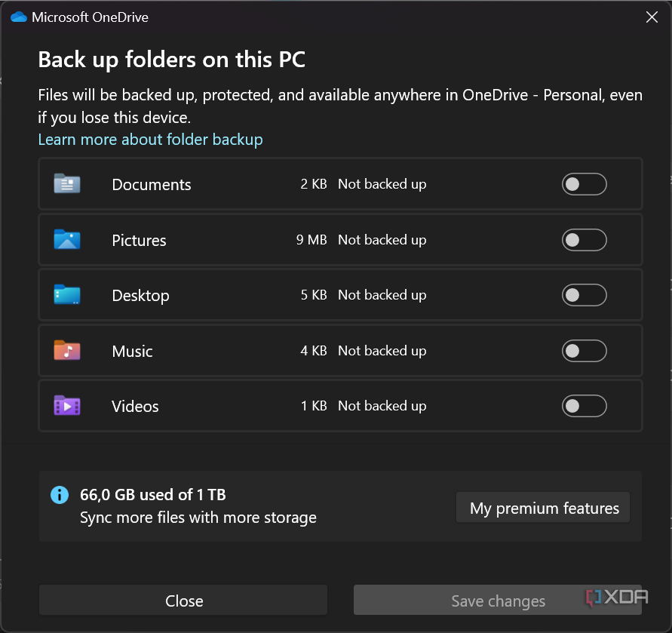Click the "66,0 GB used of 1 TB" text
The height and width of the screenshot is (633, 672).
(x=153, y=495)
